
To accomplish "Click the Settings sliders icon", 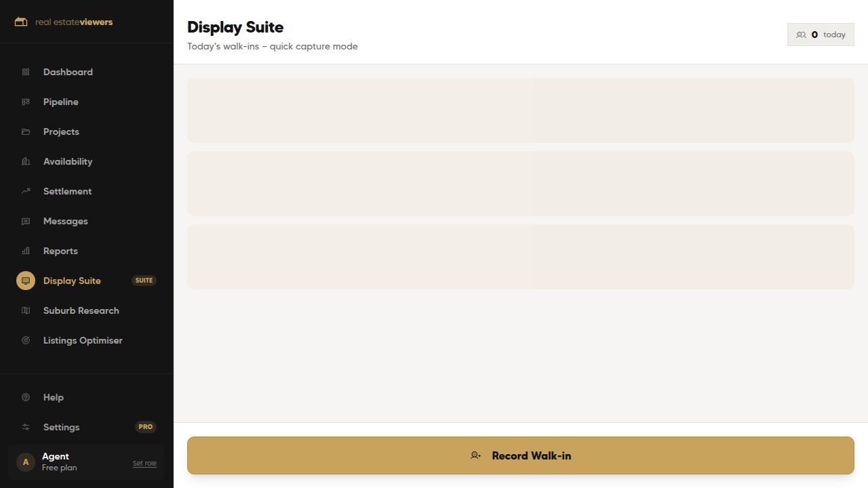I will [26, 427].
